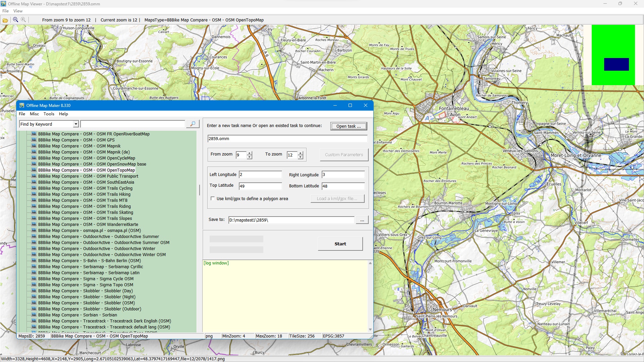Viewport: 644px width, 362px height.
Task: Open File menu in Offline Map Maker
Action: click(22, 114)
